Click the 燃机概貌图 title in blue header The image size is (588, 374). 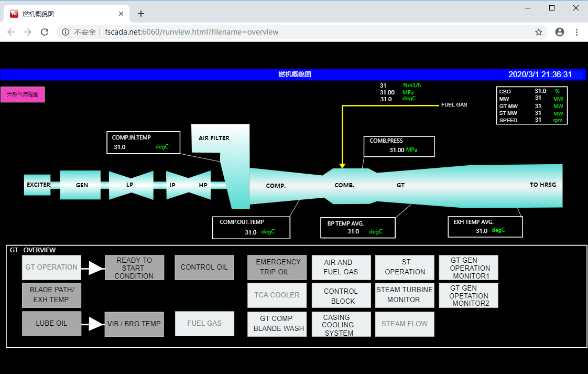[x=295, y=74]
